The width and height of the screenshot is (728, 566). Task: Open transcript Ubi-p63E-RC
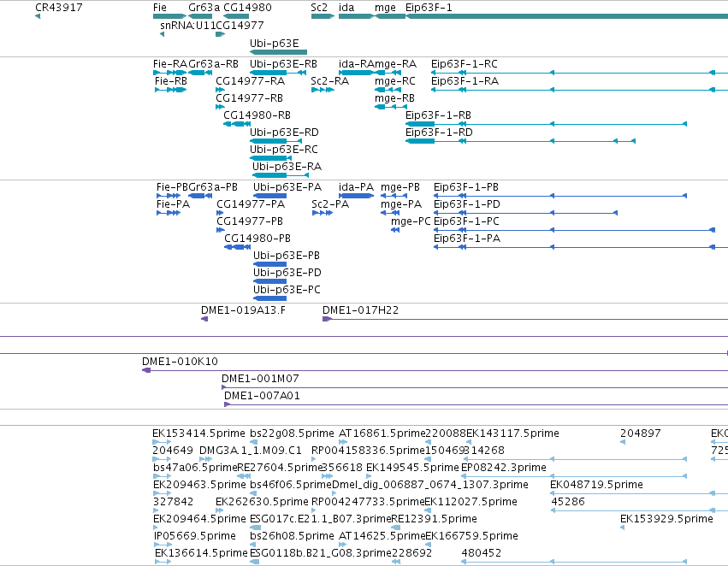click(284, 150)
